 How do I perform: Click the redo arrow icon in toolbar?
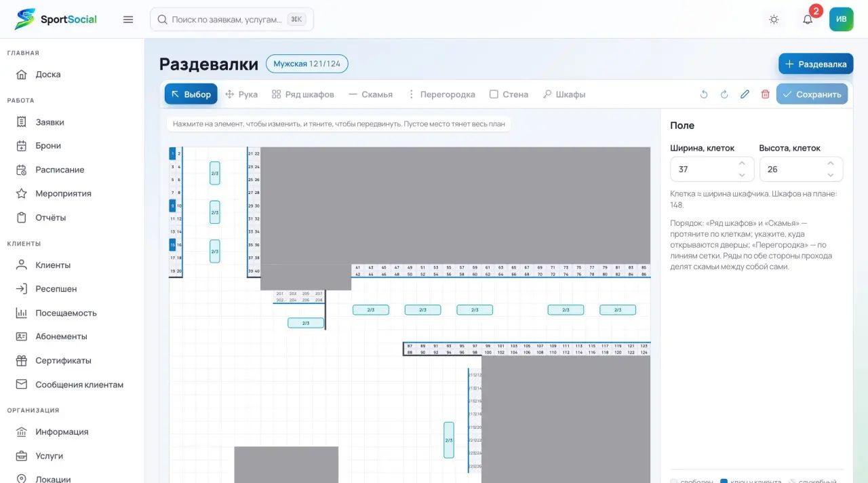click(x=724, y=94)
